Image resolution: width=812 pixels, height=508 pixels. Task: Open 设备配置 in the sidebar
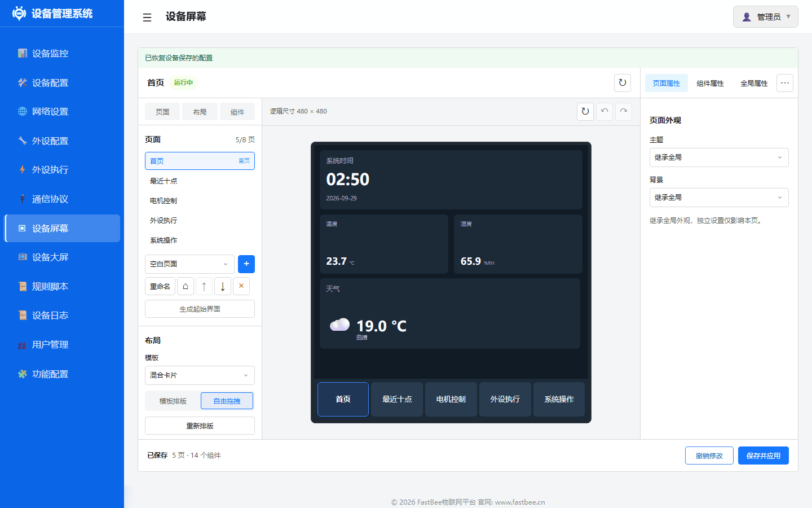62,82
